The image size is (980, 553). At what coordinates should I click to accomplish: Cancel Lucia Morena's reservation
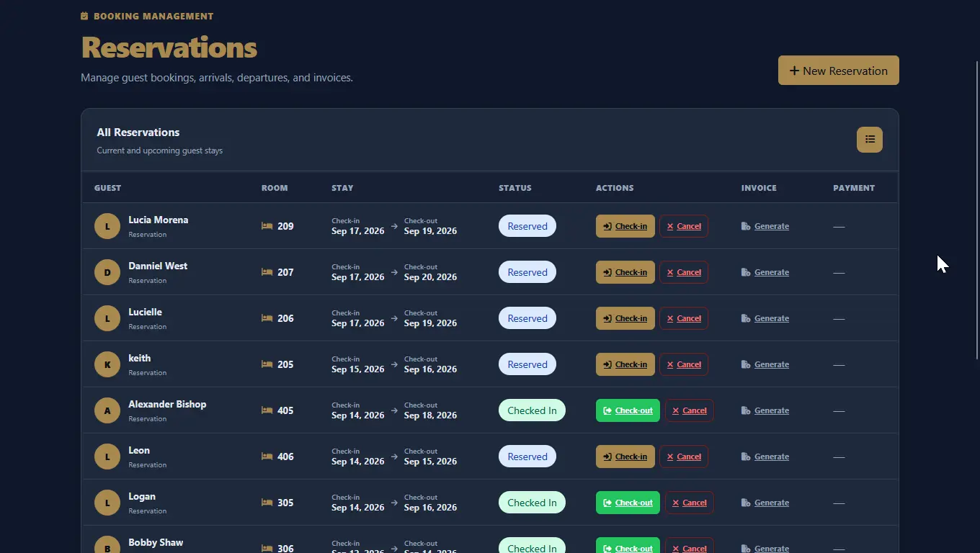coord(684,226)
